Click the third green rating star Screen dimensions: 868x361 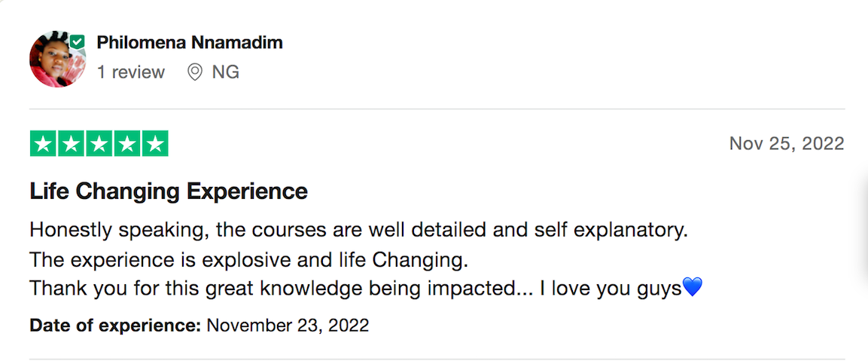point(99,144)
